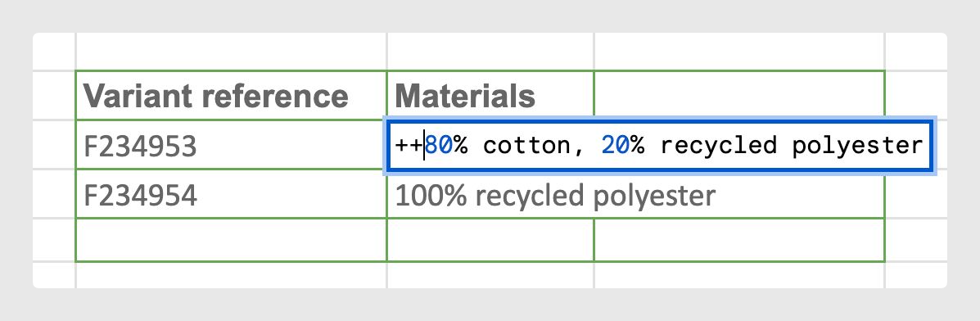Image resolution: width=980 pixels, height=321 pixels.
Task: Select empty cell left of F234953
Action: 54,145
